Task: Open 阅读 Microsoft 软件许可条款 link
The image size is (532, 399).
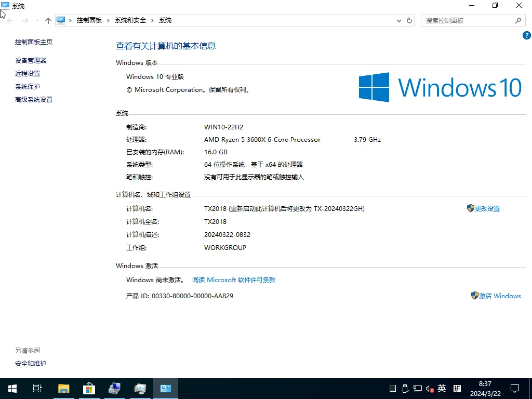Action: [233, 280]
